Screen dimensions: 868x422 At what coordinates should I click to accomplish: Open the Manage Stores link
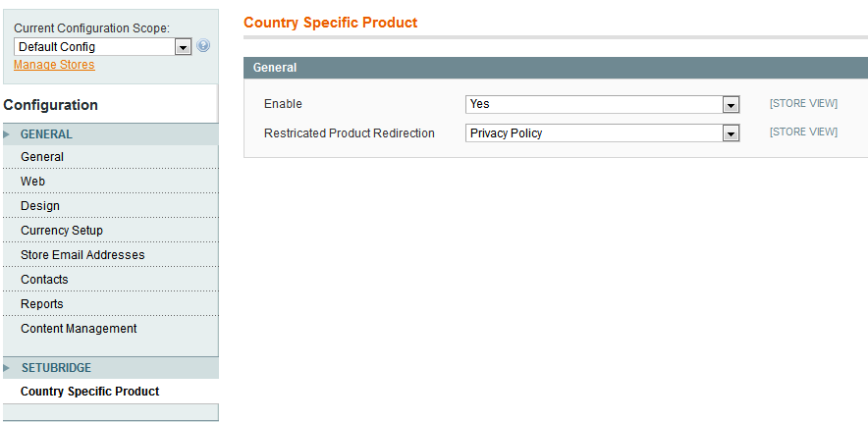click(54, 65)
